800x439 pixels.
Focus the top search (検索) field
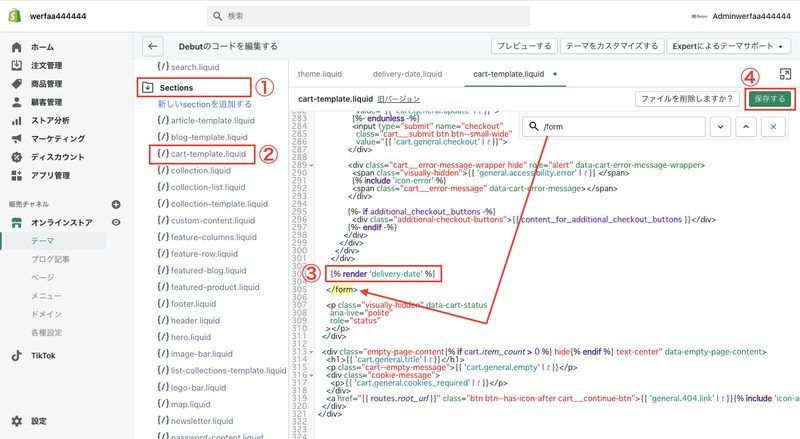click(368, 16)
